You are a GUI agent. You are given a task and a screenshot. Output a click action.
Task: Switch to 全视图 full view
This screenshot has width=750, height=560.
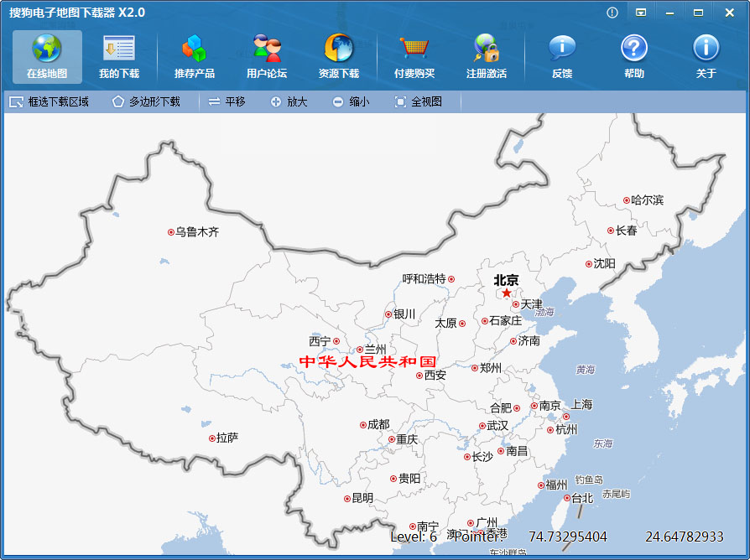419,101
